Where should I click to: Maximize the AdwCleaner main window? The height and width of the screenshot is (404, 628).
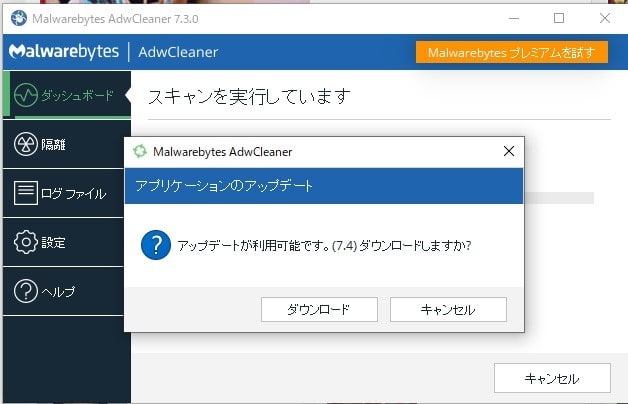tap(559, 18)
